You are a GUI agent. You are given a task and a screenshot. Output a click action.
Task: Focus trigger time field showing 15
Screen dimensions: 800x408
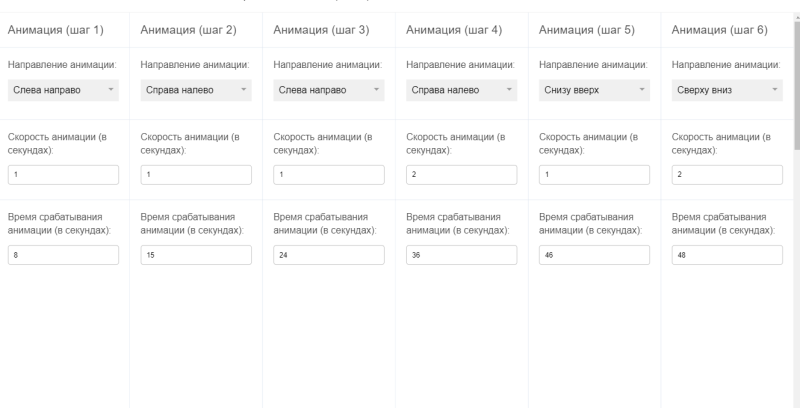(x=196, y=254)
